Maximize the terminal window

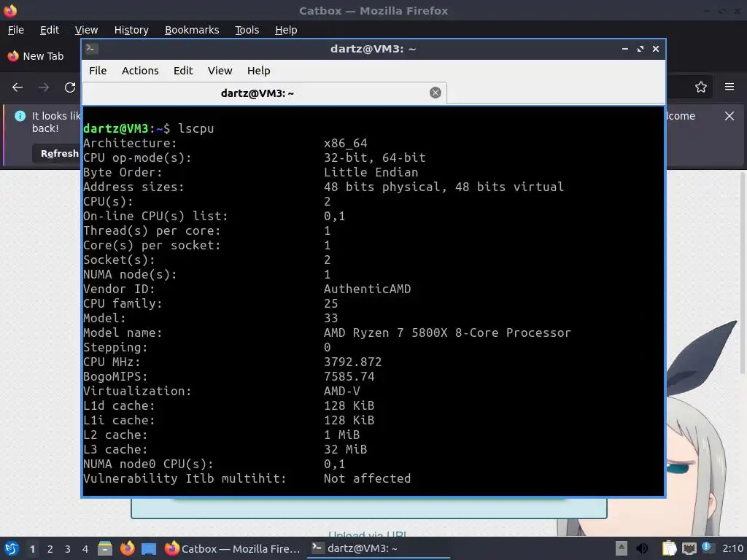coord(640,49)
